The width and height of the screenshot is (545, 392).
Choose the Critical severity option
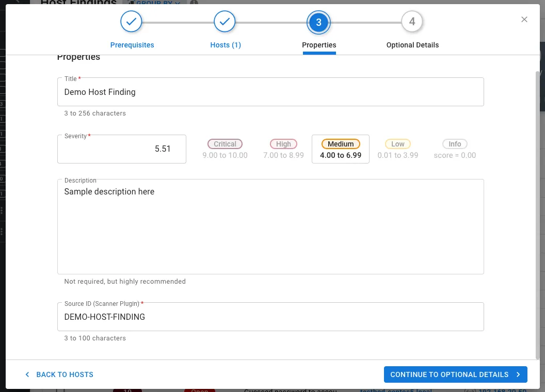[x=225, y=149]
